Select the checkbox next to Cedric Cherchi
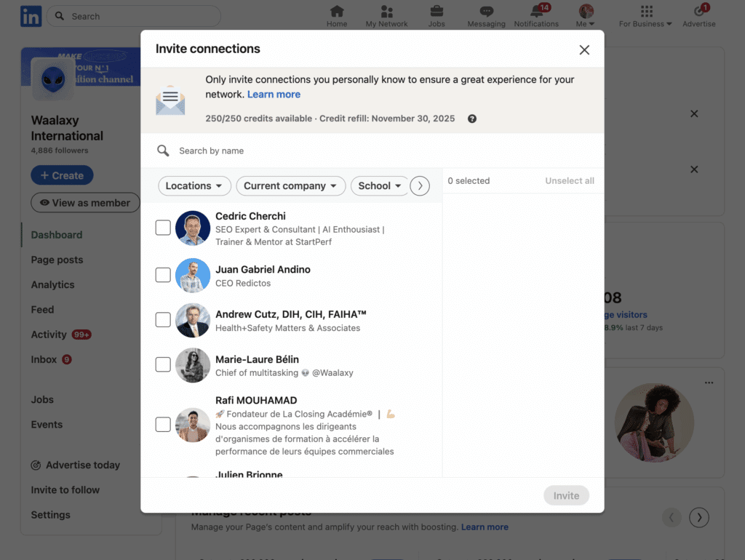The height and width of the screenshot is (560, 745). click(162, 227)
